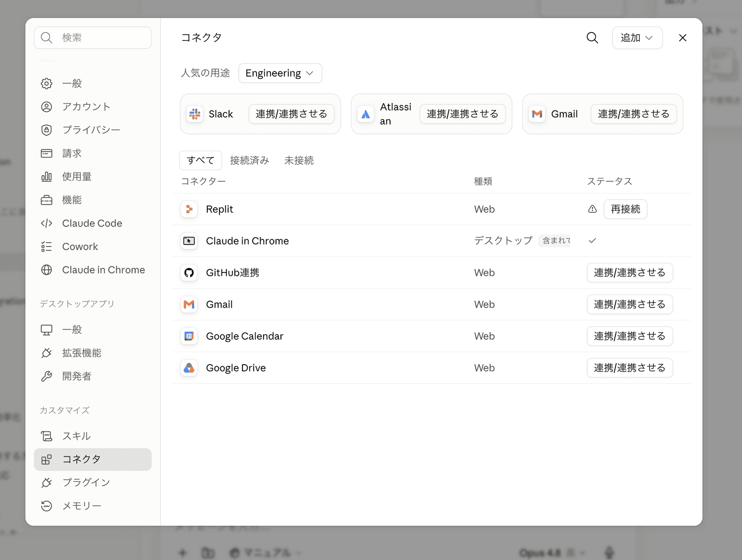742x560 pixels.
Task: Click the GitHub octocat icon
Action: tap(189, 272)
